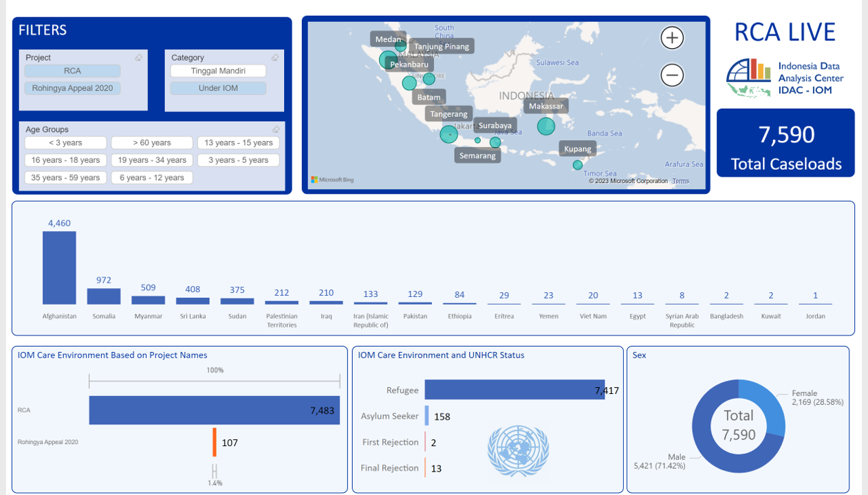The height and width of the screenshot is (495, 868).
Task: Filter age group 3 years - 5 years
Action: pyautogui.click(x=238, y=160)
